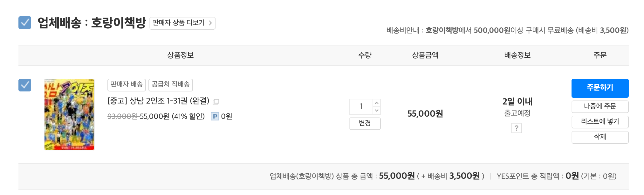Viewport: 644px width, 195px height.
Task: Open the [중고] 상남 2인조 1-31권 product title
Action: coord(158,101)
